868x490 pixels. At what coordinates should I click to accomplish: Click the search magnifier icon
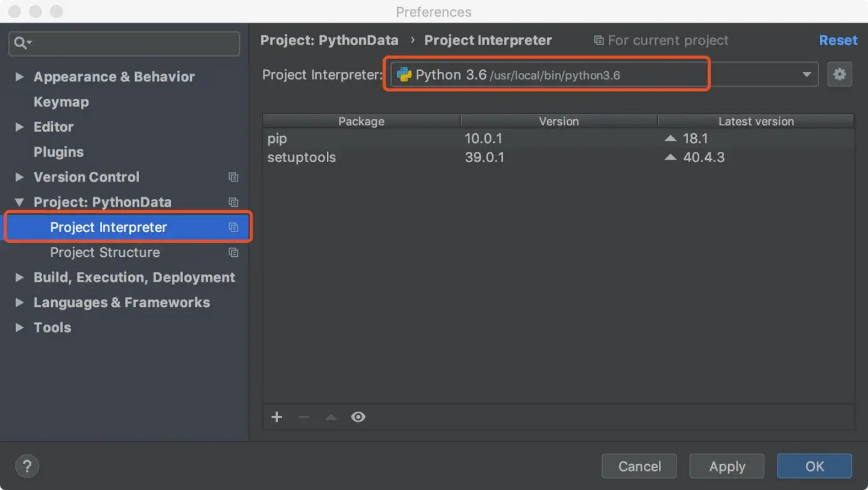coord(19,43)
